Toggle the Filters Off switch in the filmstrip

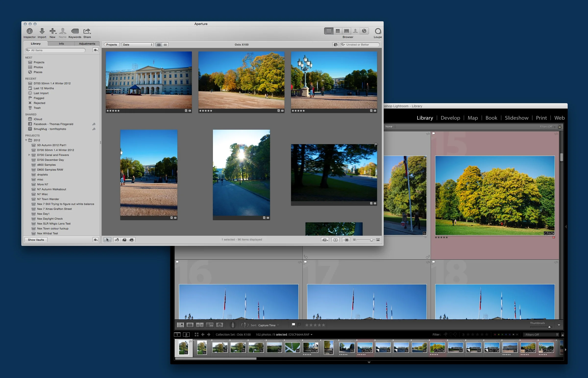(541, 334)
